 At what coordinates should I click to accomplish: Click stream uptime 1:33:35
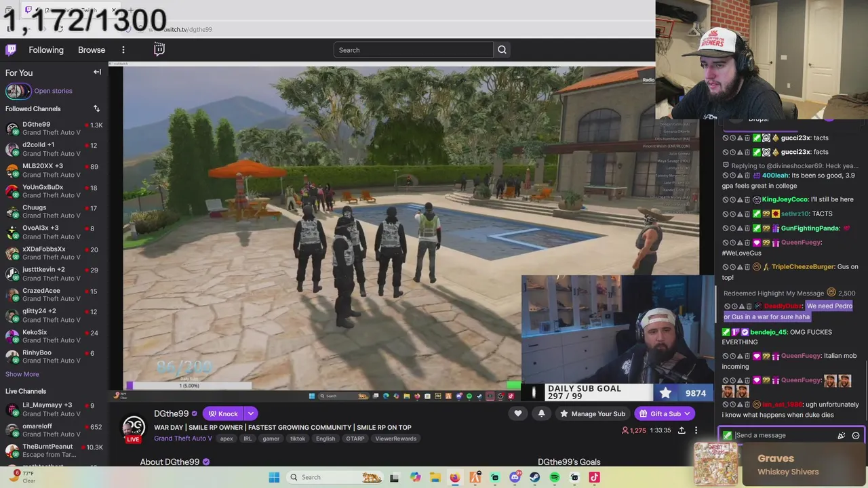(x=660, y=430)
